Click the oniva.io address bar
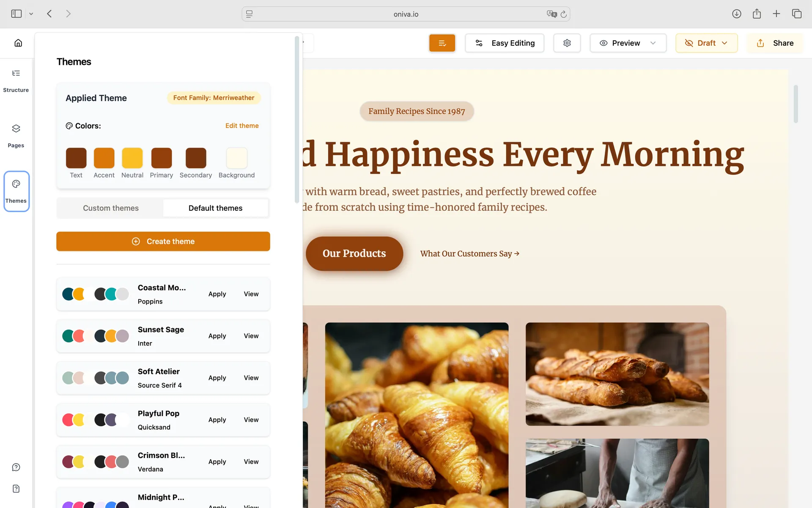Viewport: 812px width, 508px height. (406, 14)
